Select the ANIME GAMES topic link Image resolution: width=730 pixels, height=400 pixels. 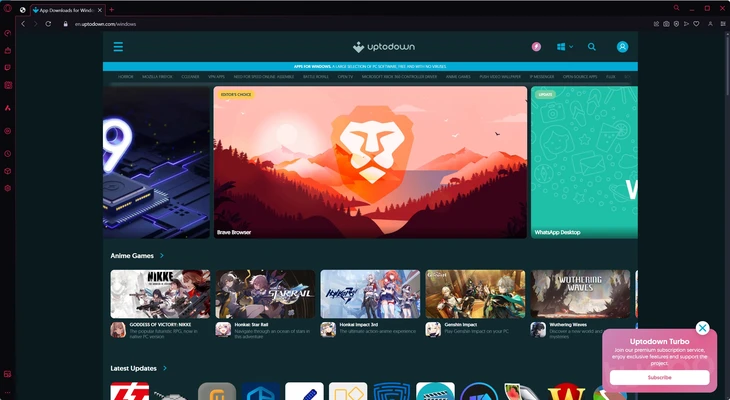[x=458, y=77]
